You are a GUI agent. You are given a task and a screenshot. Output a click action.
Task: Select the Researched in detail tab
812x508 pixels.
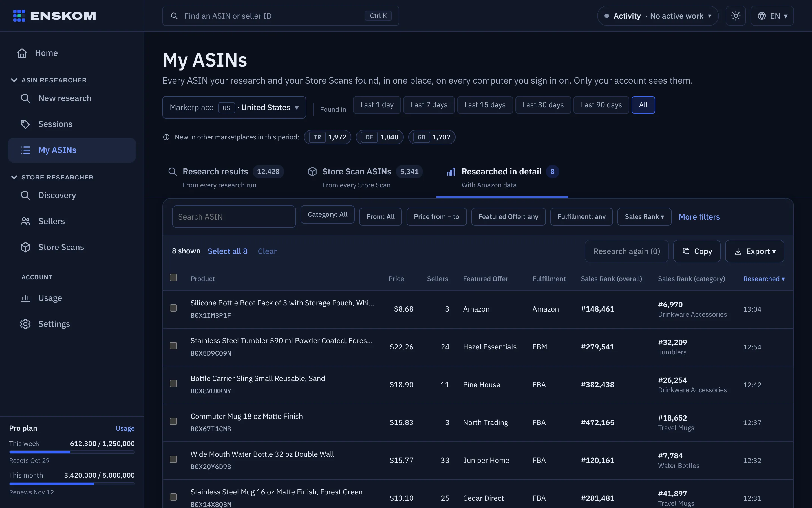[502, 178]
